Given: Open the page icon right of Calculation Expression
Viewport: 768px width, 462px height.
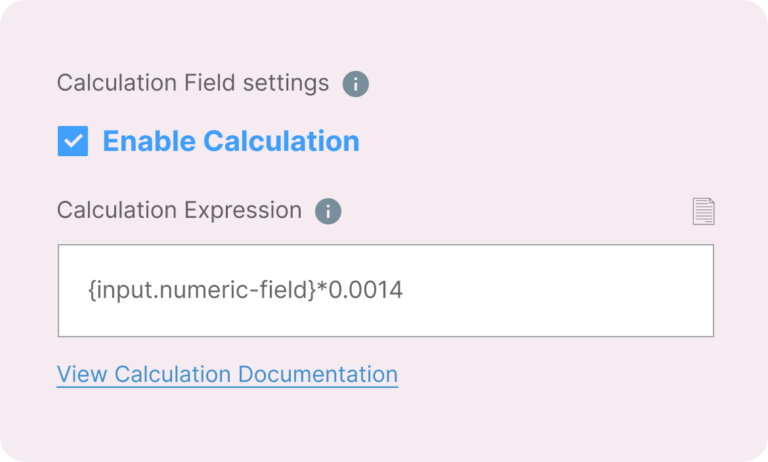Looking at the screenshot, I should (x=704, y=211).
